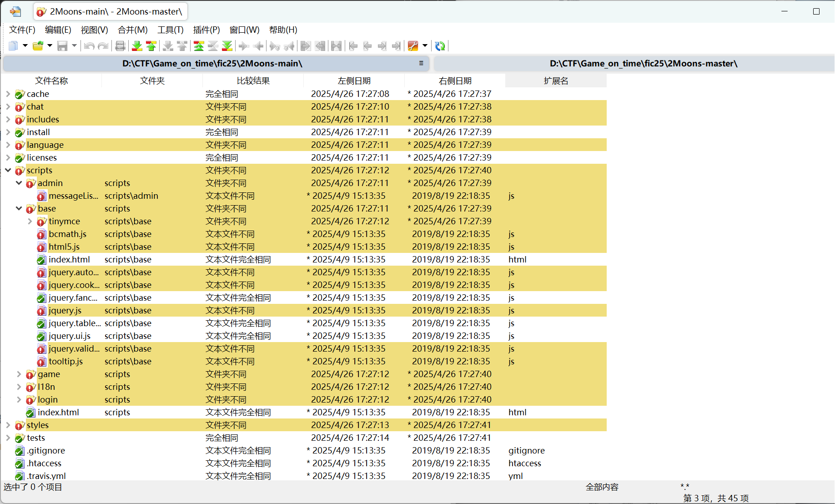
Task: Click the grey Next conflict icon
Action: pos(168,46)
